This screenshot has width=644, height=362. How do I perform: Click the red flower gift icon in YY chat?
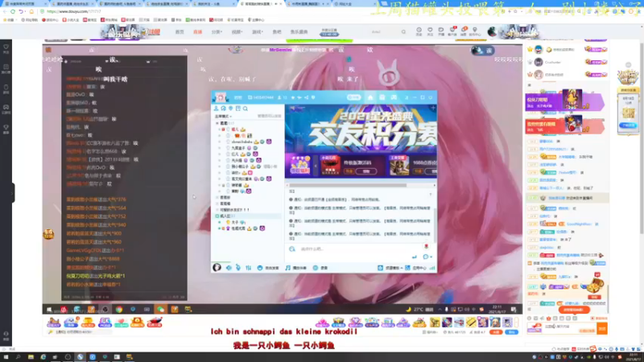pos(426,246)
